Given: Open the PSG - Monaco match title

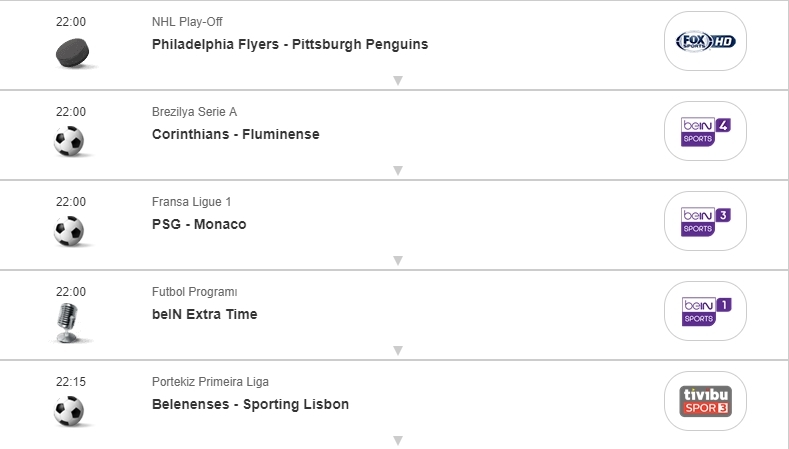Looking at the screenshot, I should (x=199, y=224).
